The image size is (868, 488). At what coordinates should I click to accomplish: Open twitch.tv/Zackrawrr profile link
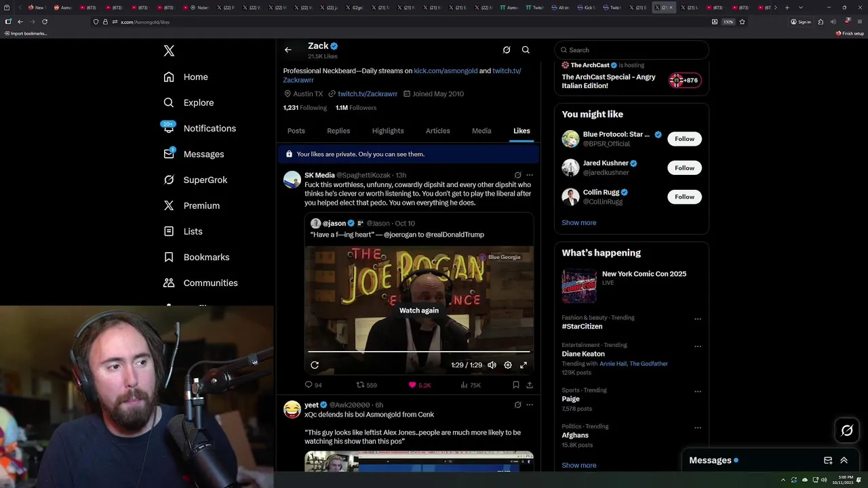[368, 94]
